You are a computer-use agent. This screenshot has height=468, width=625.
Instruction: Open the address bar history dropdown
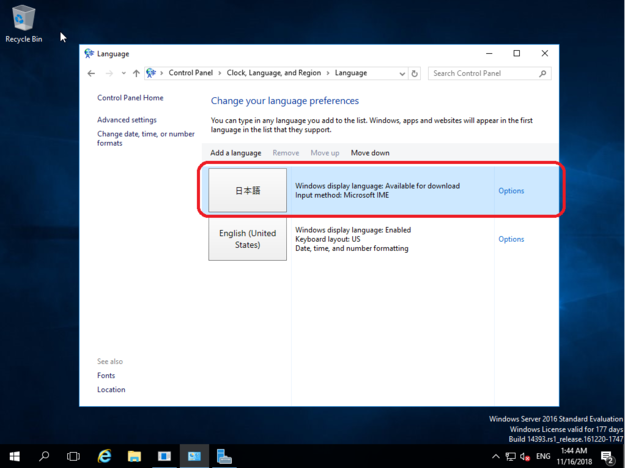[x=401, y=73]
